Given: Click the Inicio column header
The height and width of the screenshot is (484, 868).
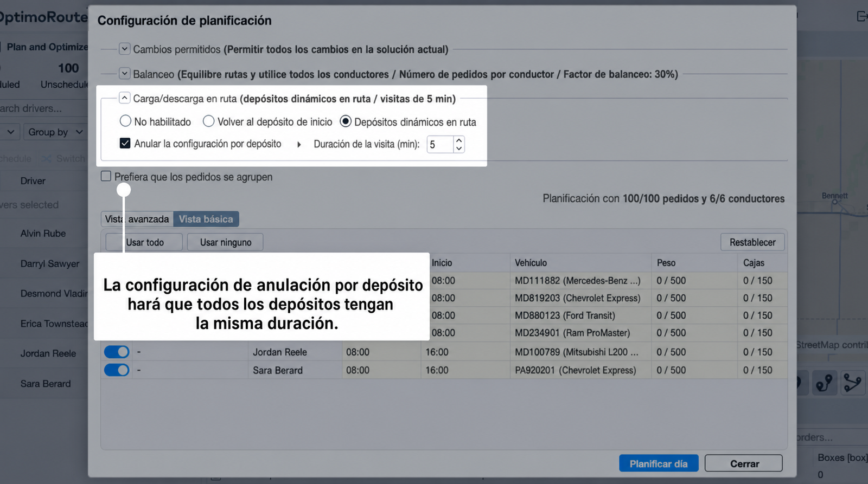Looking at the screenshot, I should (x=442, y=263).
